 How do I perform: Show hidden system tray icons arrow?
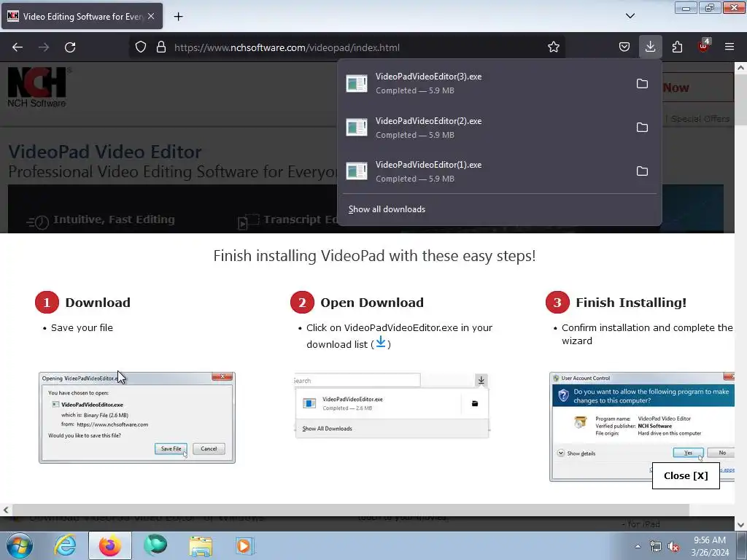click(638, 546)
